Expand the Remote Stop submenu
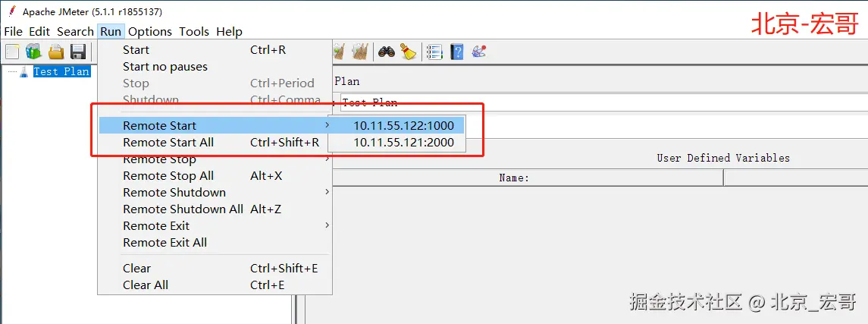The image size is (868, 324). (x=215, y=159)
